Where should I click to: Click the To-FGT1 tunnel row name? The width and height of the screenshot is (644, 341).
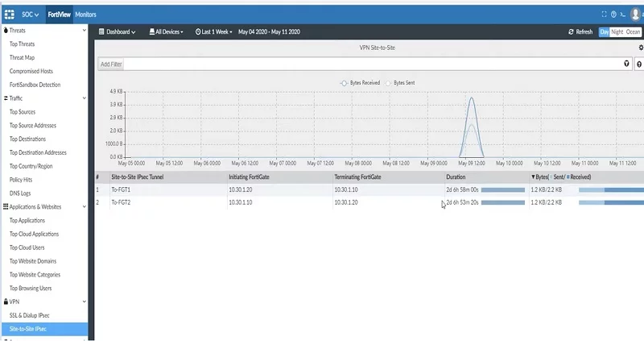tap(121, 189)
